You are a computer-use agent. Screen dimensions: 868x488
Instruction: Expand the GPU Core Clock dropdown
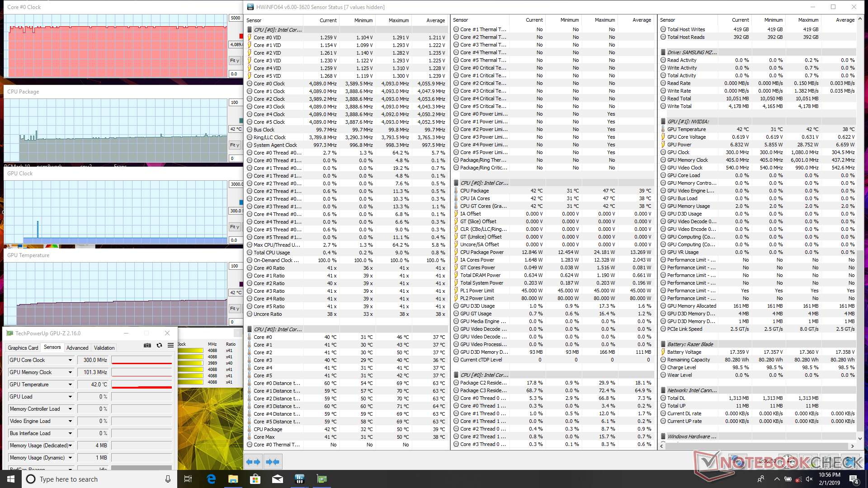pos(70,360)
